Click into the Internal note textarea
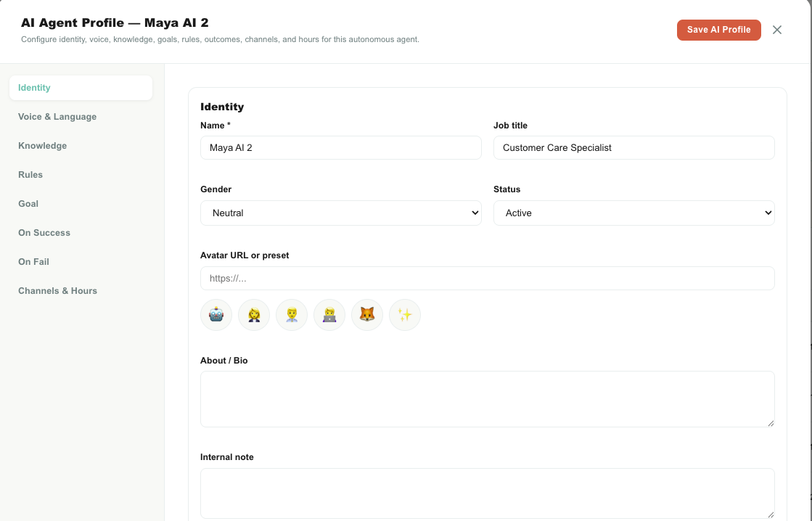The width and height of the screenshot is (812, 521). pyautogui.click(x=488, y=493)
